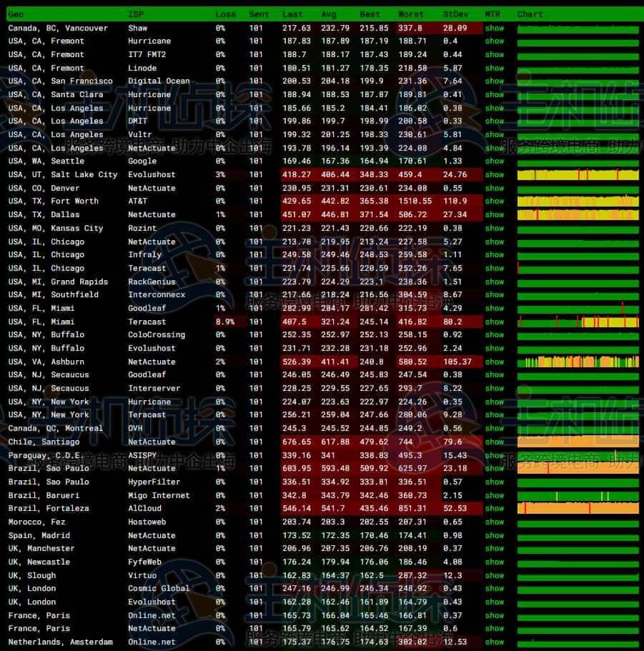The width and height of the screenshot is (644, 651).
Task: Select the Worst column header
Action: coord(411,14)
